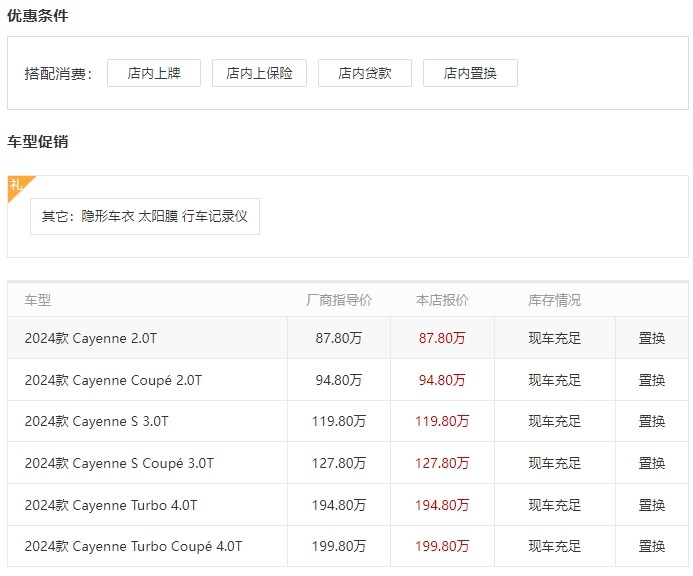Click 现车充足 in Cayenne Coupé 2.0T row
The image size is (693, 576).
coord(555,380)
